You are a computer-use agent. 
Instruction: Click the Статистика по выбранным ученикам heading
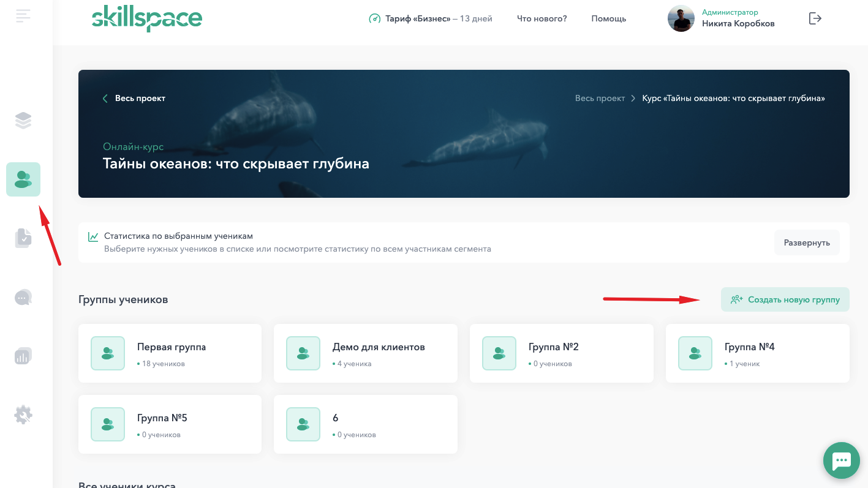(x=178, y=236)
